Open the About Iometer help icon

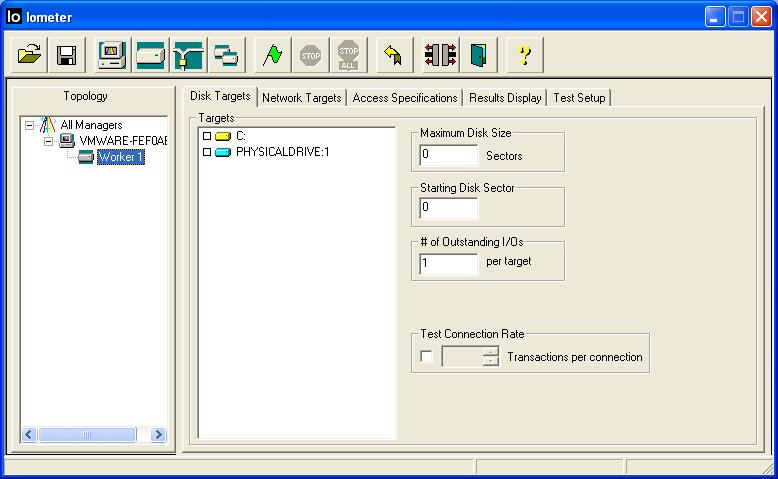(x=524, y=55)
